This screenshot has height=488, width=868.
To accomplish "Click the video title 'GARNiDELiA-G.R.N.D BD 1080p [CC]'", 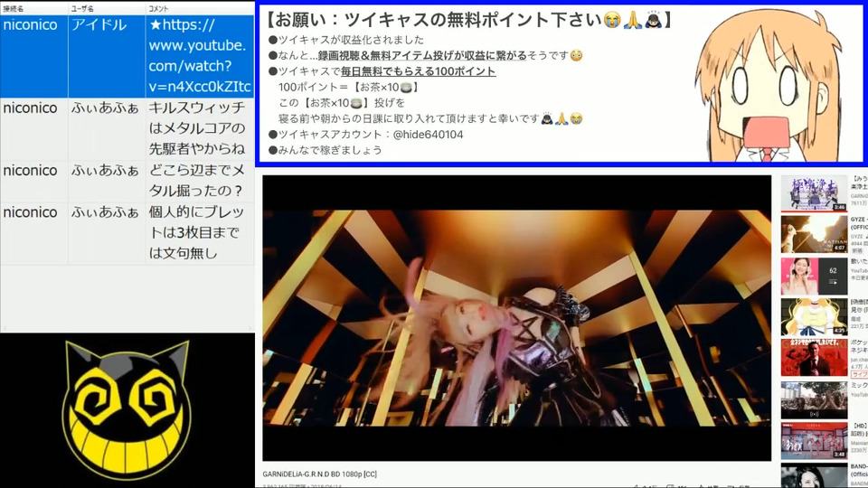I will 320,474.
